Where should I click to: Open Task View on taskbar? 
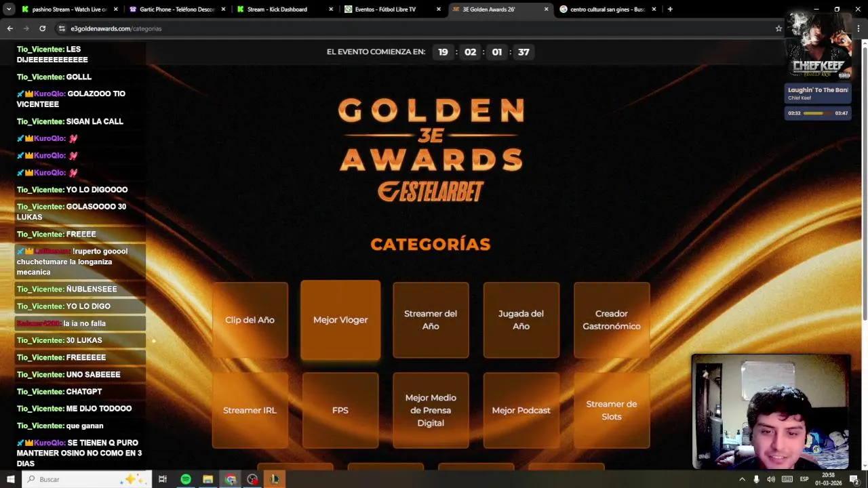click(163, 479)
